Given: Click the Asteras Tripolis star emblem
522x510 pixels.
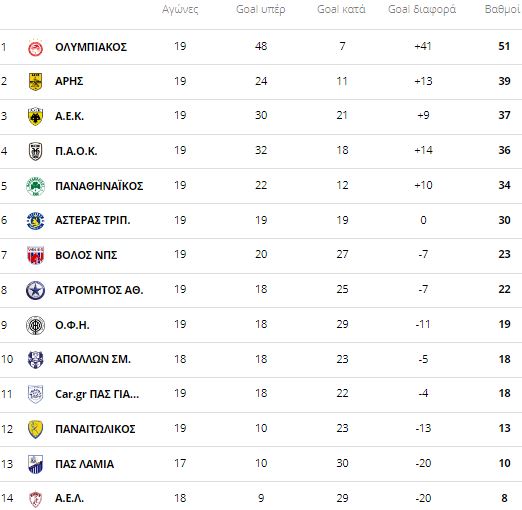Looking at the screenshot, I should (x=35, y=221).
